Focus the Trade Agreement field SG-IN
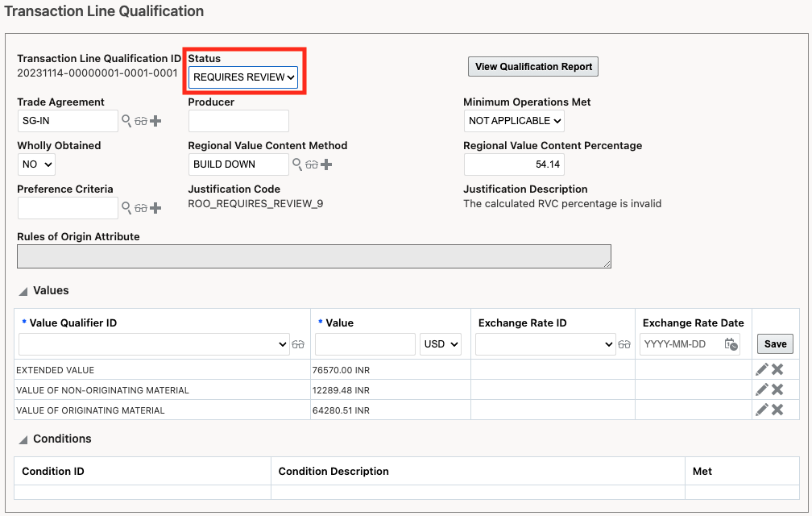812x516 pixels. [68, 121]
